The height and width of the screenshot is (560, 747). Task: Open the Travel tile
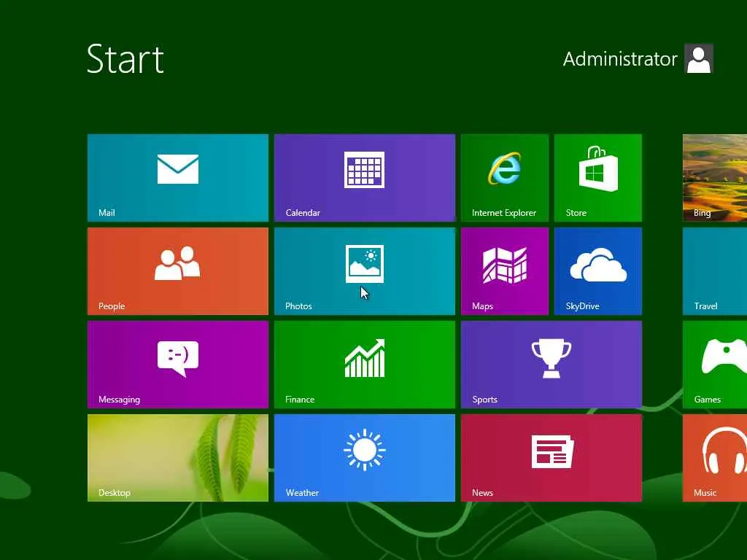pyautogui.click(x=715, y=271)
